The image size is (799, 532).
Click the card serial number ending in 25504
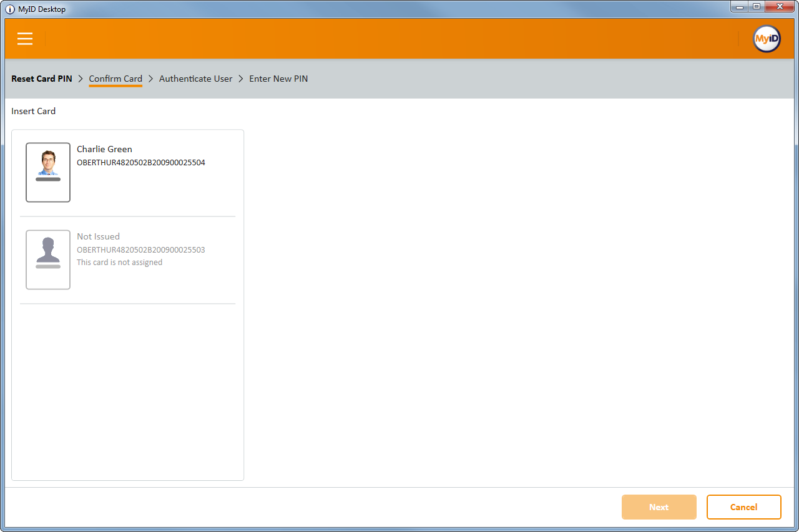click(x=140, y=163)
